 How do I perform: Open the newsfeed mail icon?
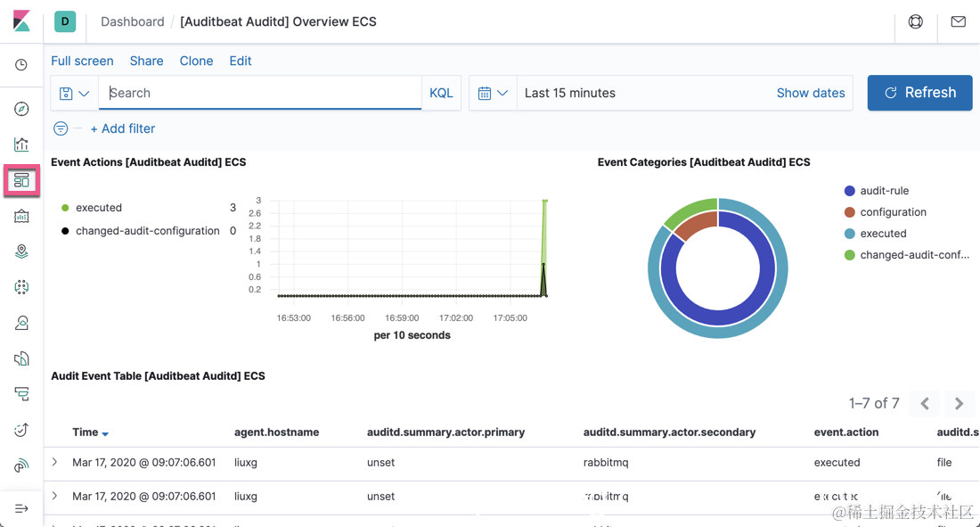tap(958, 21)
